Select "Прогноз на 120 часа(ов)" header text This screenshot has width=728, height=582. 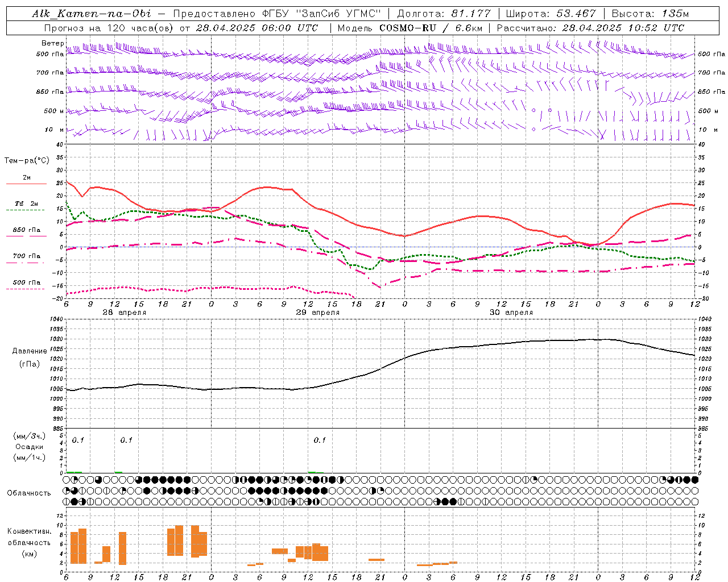click(110, 28)
